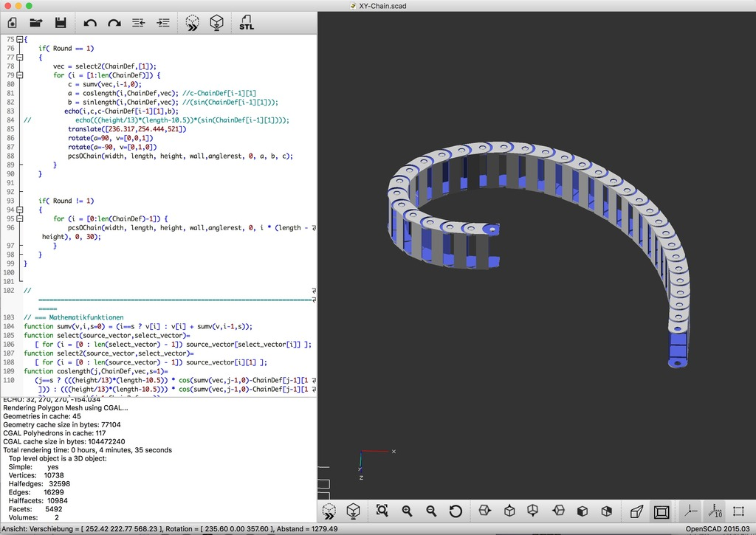Preview the model quickly

(191, 23)
